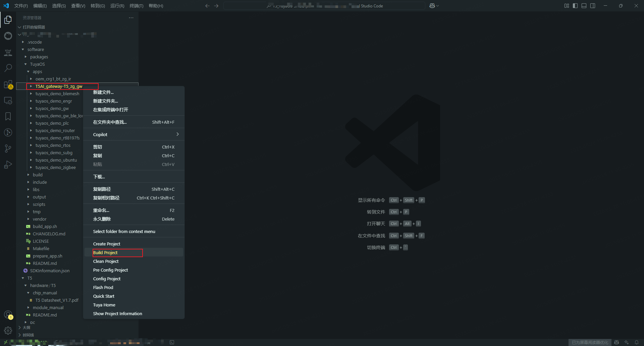Expand the 大纲 outline section
This screenshot has width=644, height=346.
tap(19, 328)
